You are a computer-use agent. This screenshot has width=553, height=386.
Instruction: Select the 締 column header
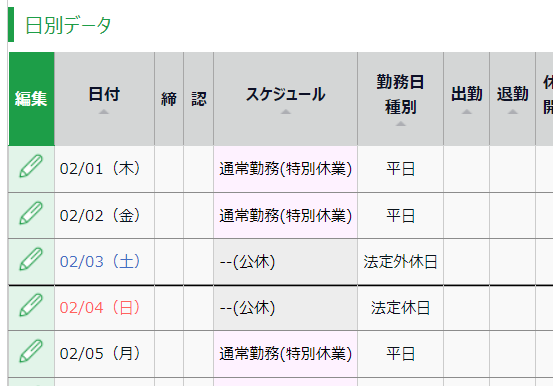tap(169, 99)
